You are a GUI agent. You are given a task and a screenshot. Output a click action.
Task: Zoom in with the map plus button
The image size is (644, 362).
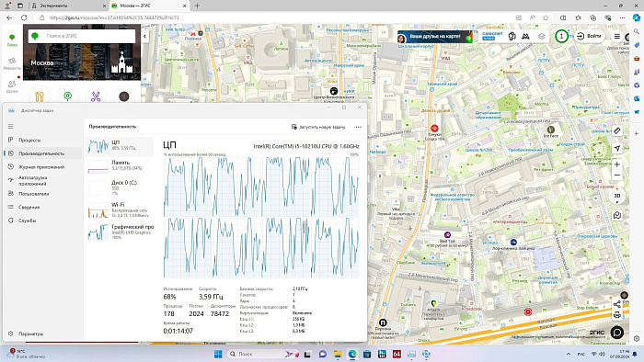pos(617,164)
